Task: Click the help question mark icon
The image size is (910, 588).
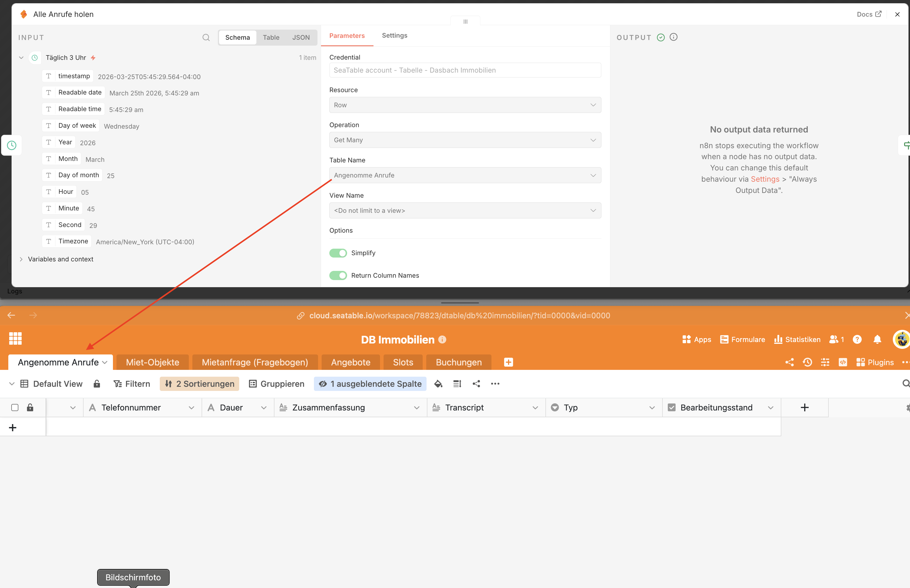Action: click(857, 339)
